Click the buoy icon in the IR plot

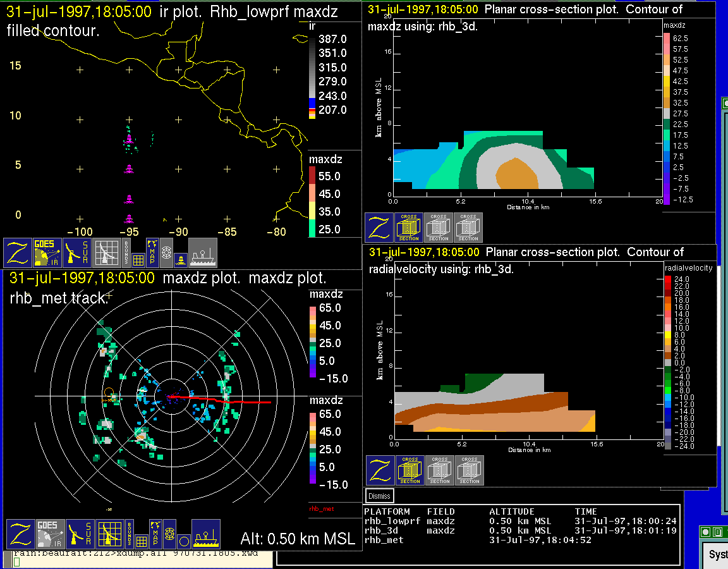(179, 259)
